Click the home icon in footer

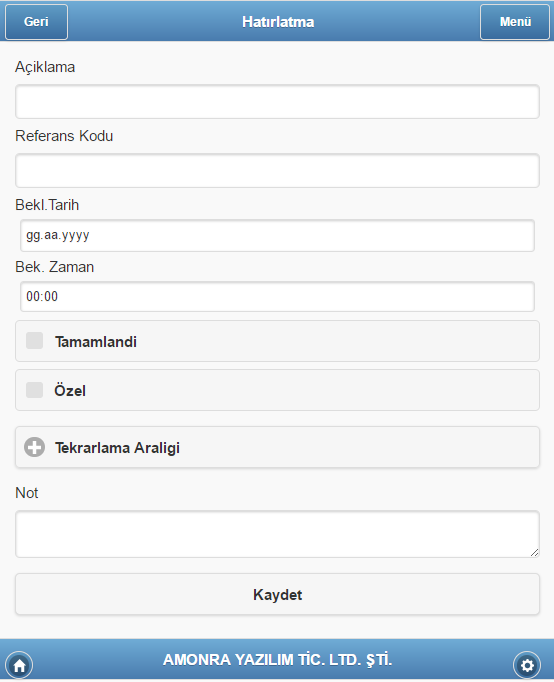[19, 665]
